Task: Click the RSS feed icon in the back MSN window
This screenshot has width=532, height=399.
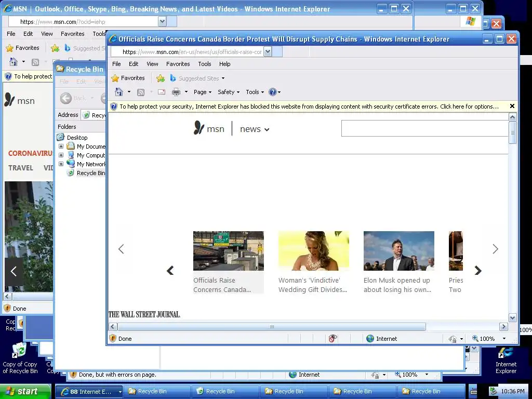Action: click(35, 62)
